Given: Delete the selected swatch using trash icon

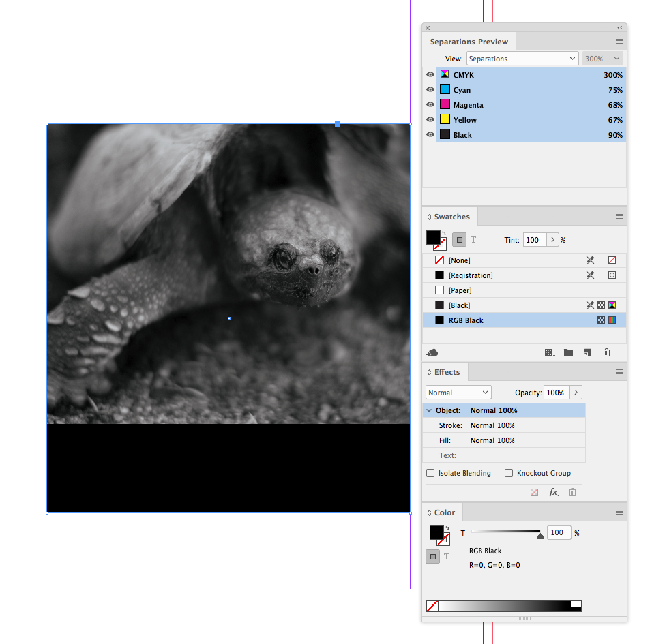Looking at the screenshot, I should pyautogui.click(x=606, y=352).
